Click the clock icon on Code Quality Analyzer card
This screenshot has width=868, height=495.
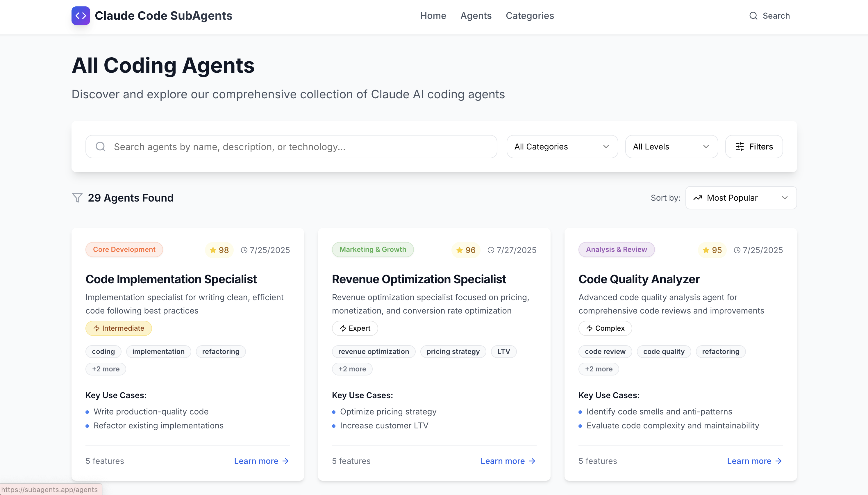(x=737, y=250)
